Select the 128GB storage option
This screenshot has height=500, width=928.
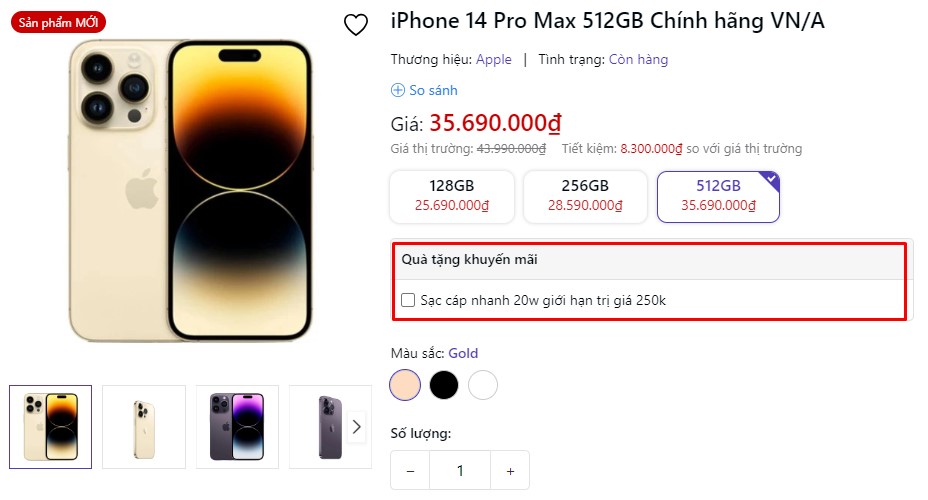pos(452,196)
